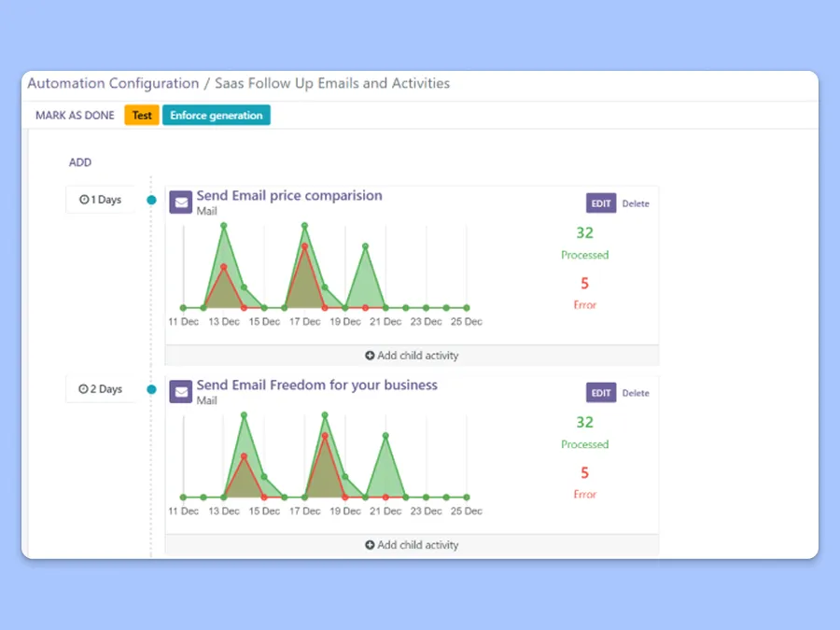Screen dimensions: 840x630
Task: Click the 5 Error count in second activity
Action: [584, 473]
